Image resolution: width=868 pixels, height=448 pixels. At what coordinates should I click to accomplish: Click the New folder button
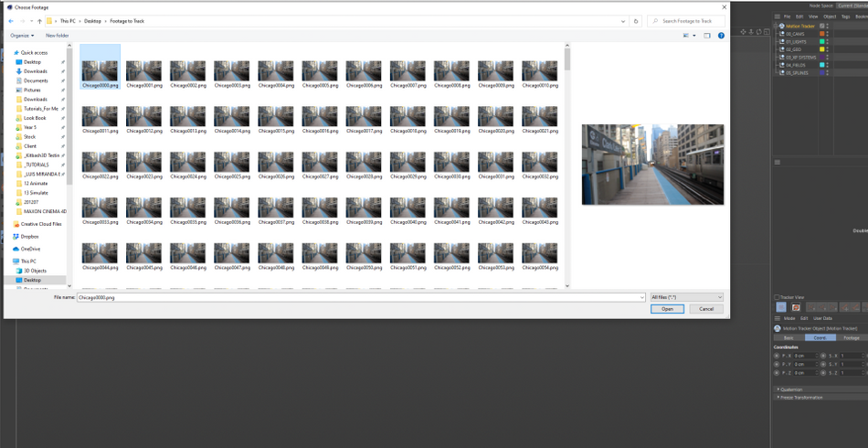click(x=57, y=36)
